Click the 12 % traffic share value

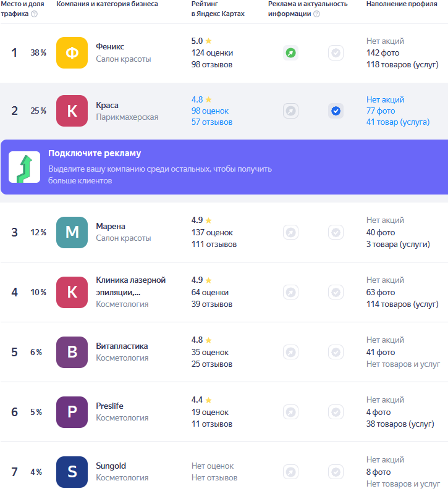click(38, 233)
